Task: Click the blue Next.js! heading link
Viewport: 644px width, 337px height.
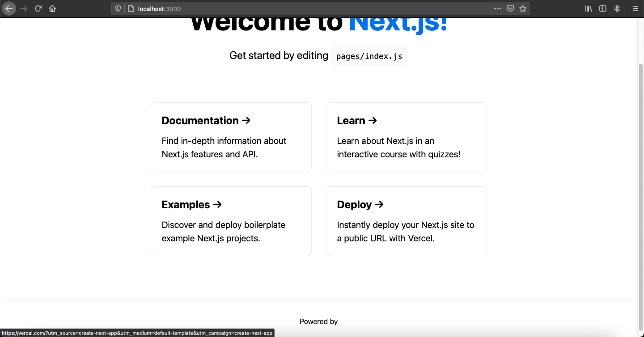Action: 397,21
